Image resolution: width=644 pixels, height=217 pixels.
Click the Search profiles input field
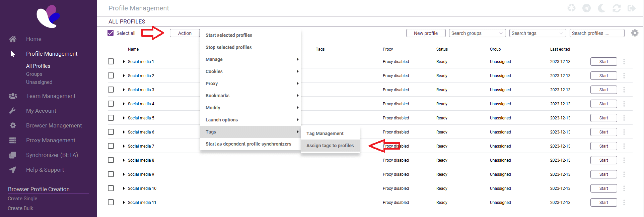point(597,33)
